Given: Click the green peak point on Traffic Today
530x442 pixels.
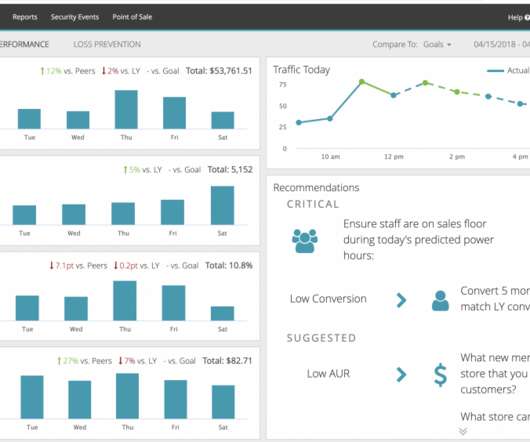Looking at the screenshot, I should point(362,82).
